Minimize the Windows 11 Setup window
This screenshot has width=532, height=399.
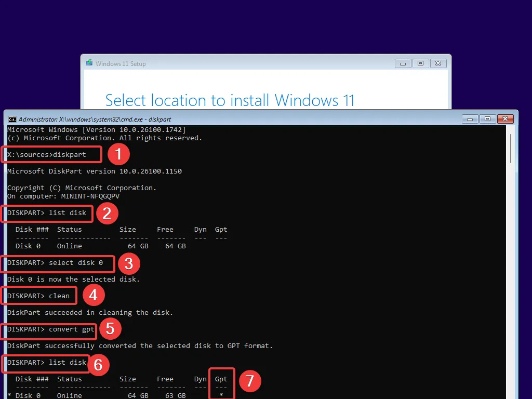click(403, 63)
